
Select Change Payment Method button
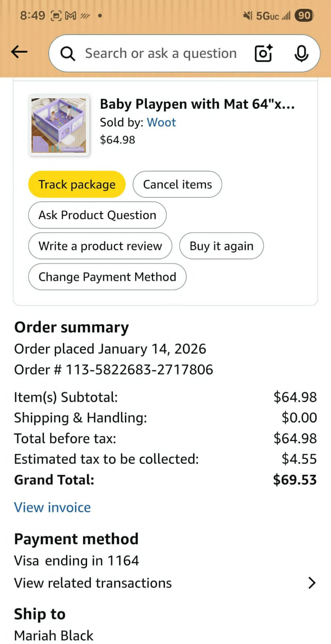pyautogui.click(x=107, y=277)
